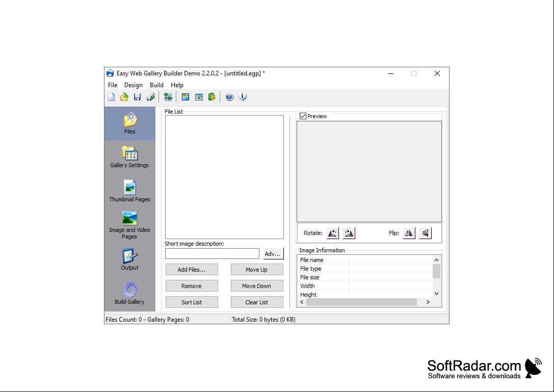Click the Width row
The width and height of the screenshot is (554, 392).
pyautogui.click(x=365, y=286)
